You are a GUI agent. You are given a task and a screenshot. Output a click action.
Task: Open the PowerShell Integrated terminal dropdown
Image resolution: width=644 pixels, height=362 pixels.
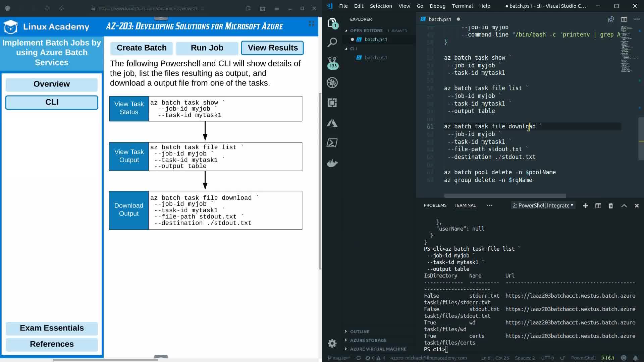click(543, 205)
